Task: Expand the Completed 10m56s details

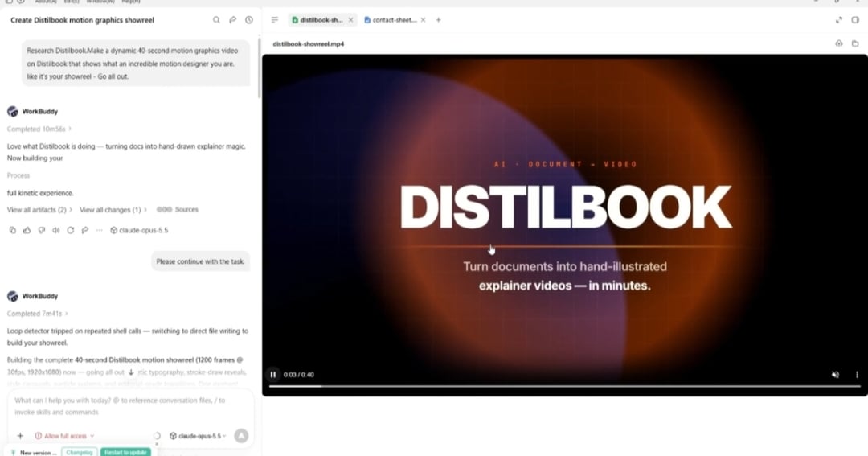Action: coord(39,129)
